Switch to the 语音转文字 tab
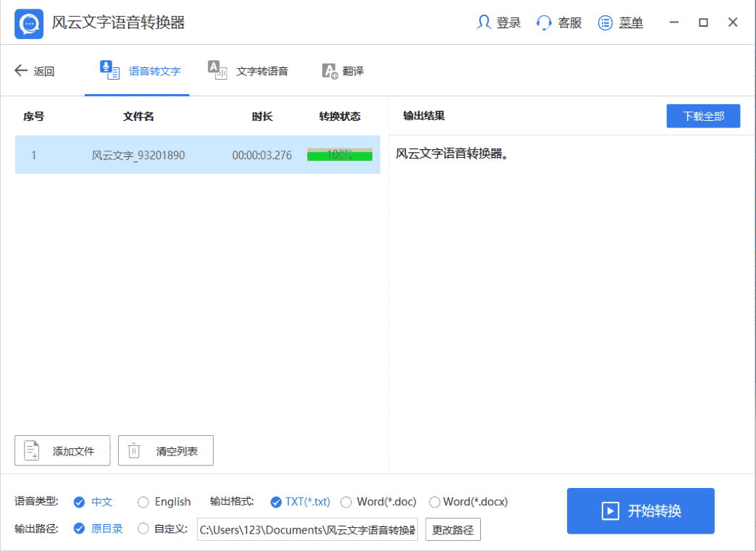The width and height of the screenshot is (756, 551). tap(154, 71)
